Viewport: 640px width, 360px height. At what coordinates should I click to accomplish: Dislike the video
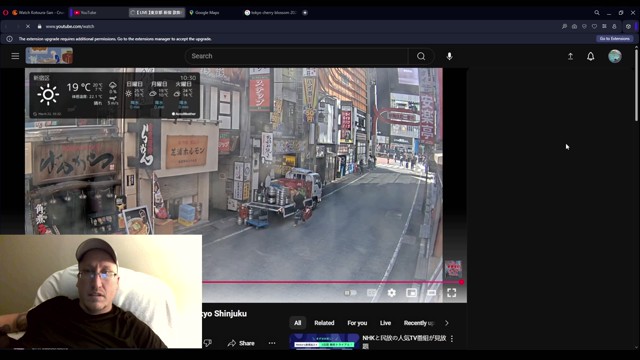point(208,343)
